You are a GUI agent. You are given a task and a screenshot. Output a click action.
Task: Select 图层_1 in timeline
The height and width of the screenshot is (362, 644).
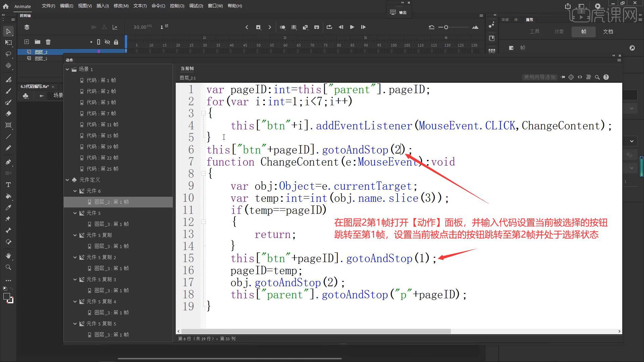41,59
